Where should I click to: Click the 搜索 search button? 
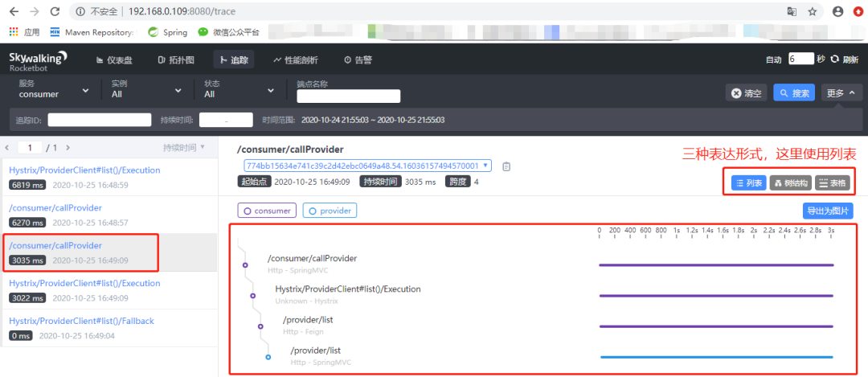coord(794,93)
